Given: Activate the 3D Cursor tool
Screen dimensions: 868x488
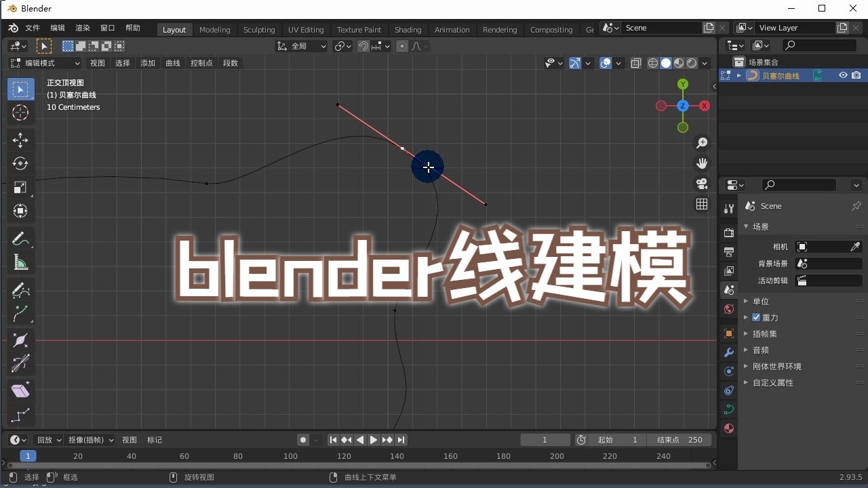Looking at the screenshot, I should pos(20,113).
